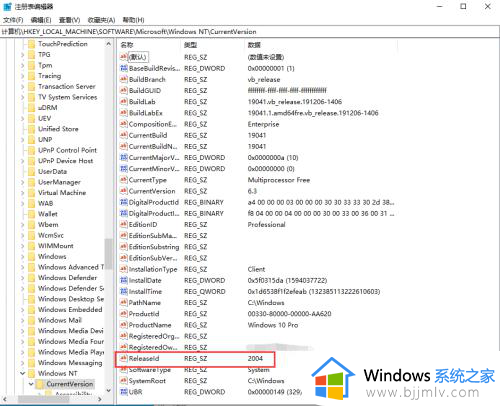Select the BuildGUID value name
Viewport: 500px width, 406px height.
coord(145,91)
